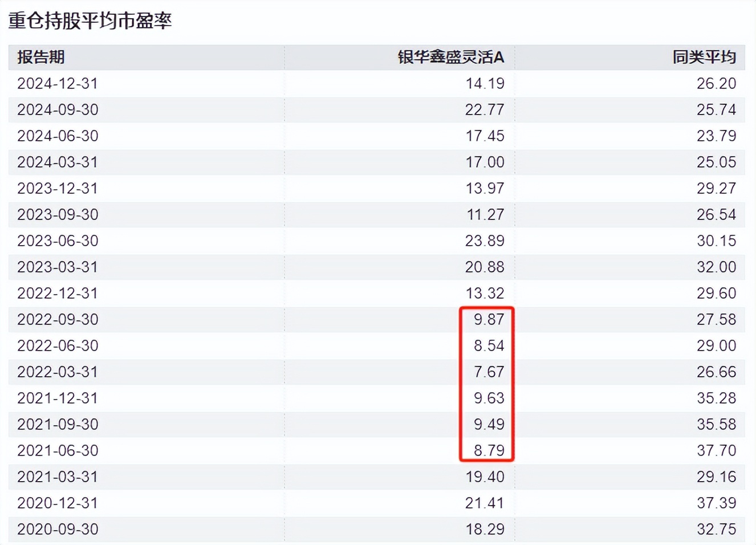The width and height of the screenshot is (756, 545).
Task: Click the peer average 25.74
Action: (717, 109)
